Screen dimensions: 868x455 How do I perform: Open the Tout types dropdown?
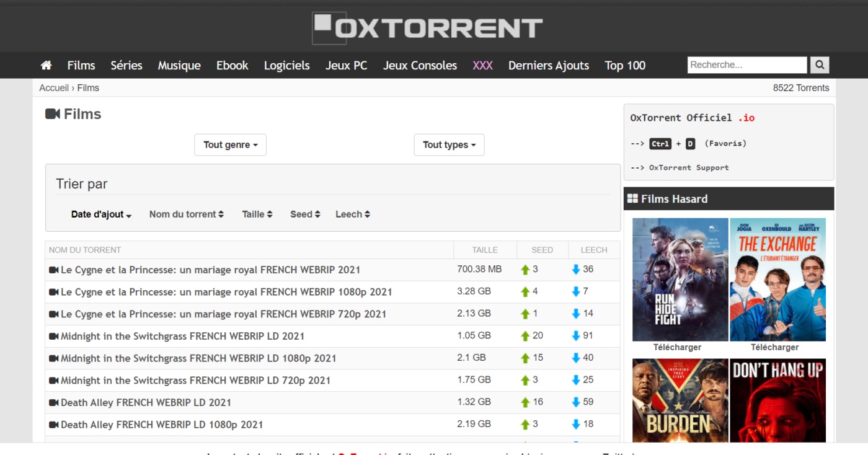tap(449, 144)
